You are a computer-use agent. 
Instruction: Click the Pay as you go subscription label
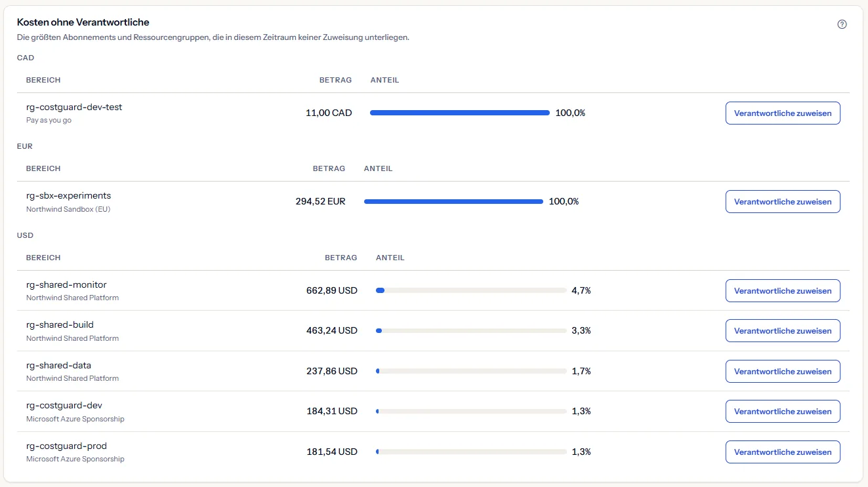(49, 121)
